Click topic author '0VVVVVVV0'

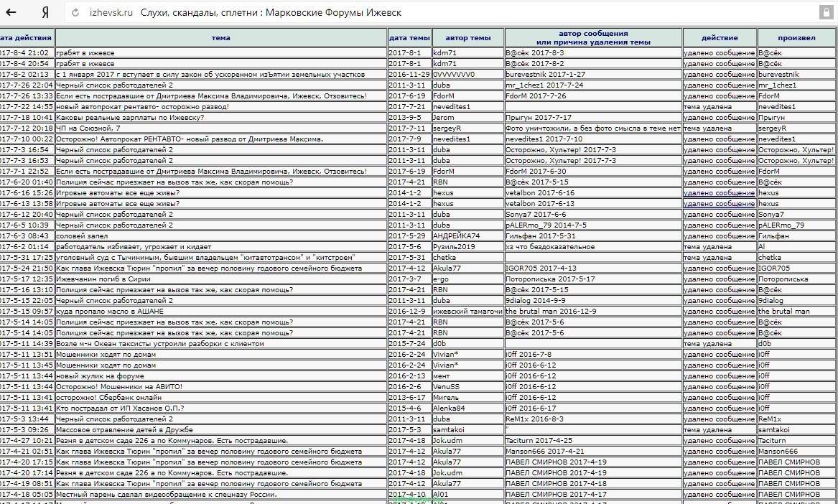coord(454,74)
